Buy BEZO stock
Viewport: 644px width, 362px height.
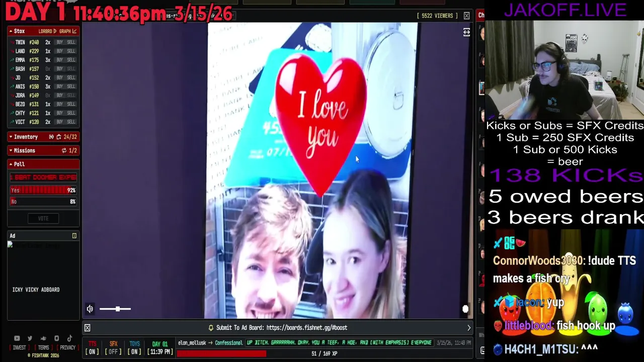pos(59,104)
